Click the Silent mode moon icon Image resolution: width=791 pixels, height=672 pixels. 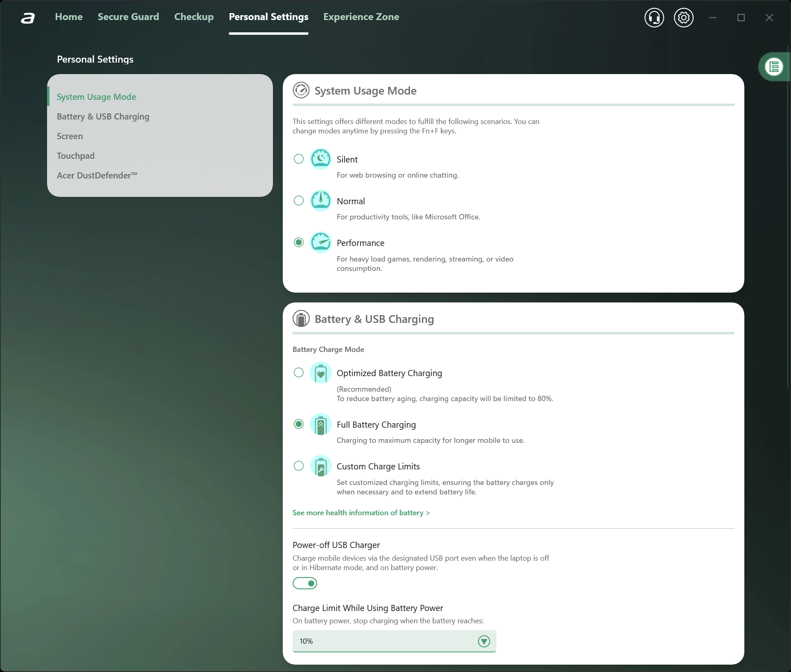click(x=320, y=159)
